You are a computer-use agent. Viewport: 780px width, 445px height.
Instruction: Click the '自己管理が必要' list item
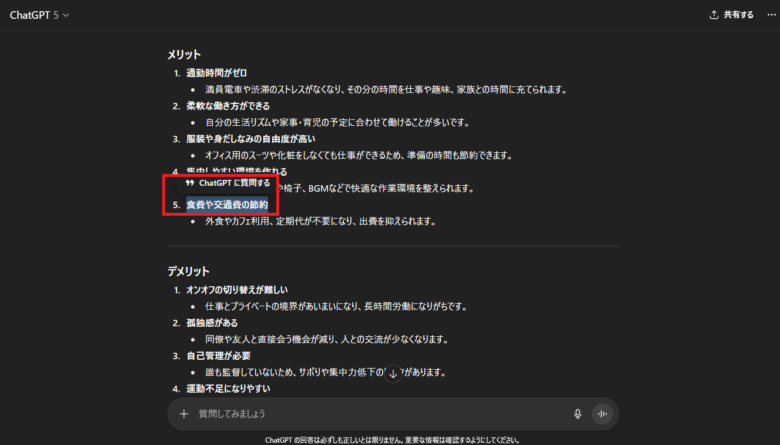pyautogui.click(x=216, y=356)
